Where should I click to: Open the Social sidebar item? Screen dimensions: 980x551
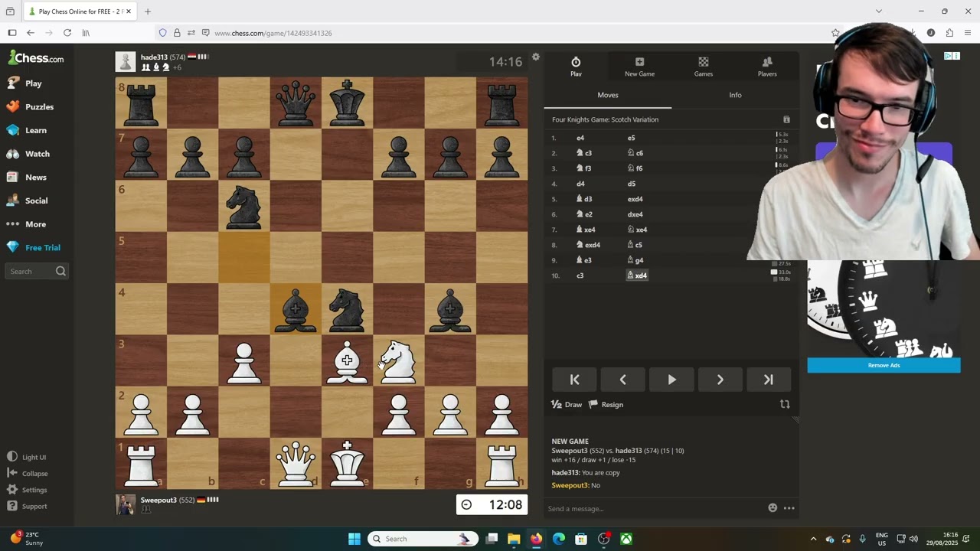[36, 201]
